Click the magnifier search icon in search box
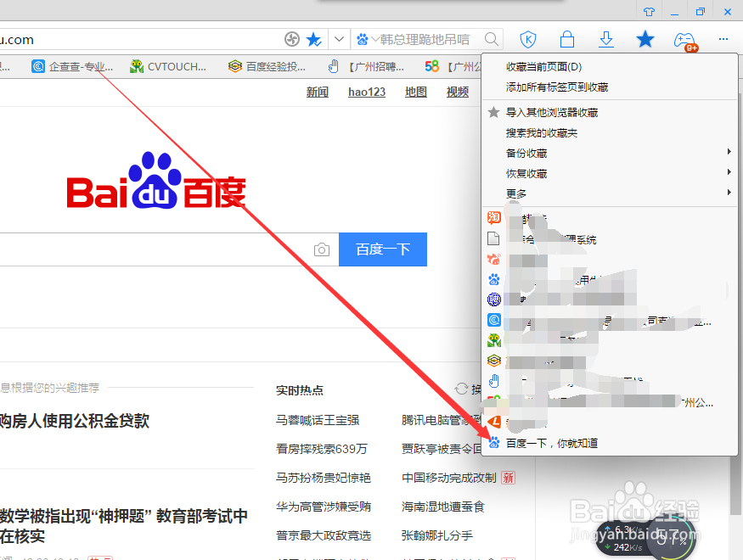743x560 pixels. pos(492,39)
